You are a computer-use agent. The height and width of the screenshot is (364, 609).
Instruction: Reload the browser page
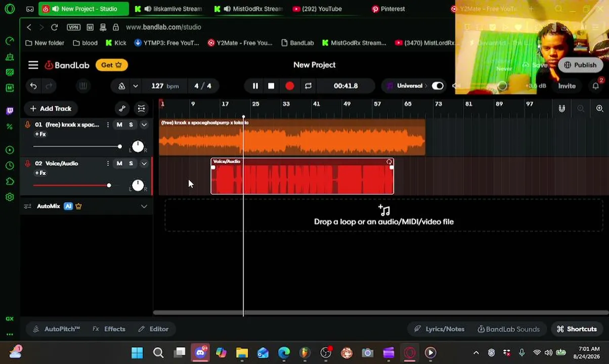(x=54, y=27)
